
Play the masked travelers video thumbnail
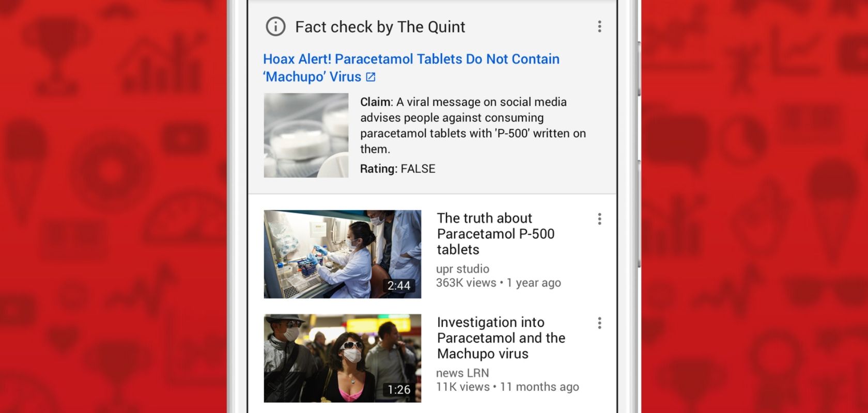click(343, 358)
